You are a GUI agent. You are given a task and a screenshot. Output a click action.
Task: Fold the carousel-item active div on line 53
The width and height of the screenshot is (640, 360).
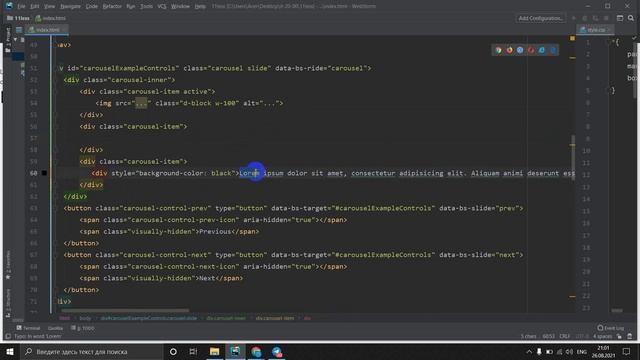56,92
